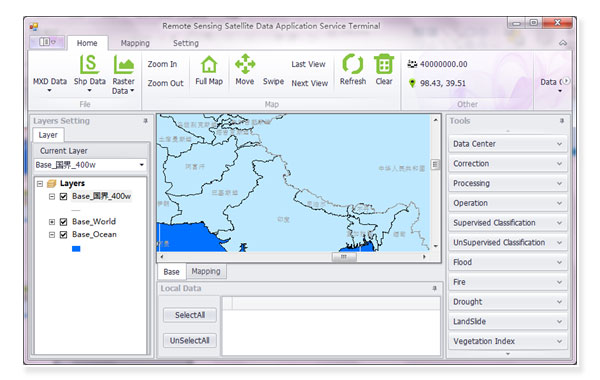
Task: Click the blue Base_Ocean color swatch
Action: pos(76,249)
